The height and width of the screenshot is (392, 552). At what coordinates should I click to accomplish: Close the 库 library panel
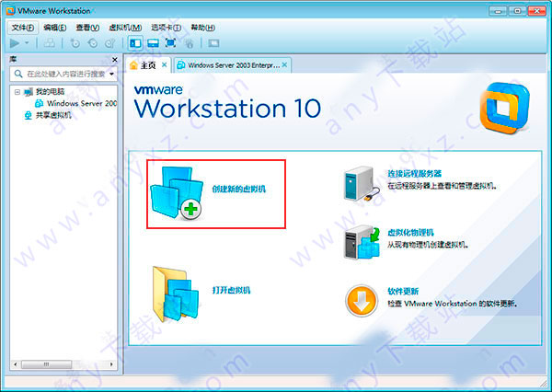point(114,60)
